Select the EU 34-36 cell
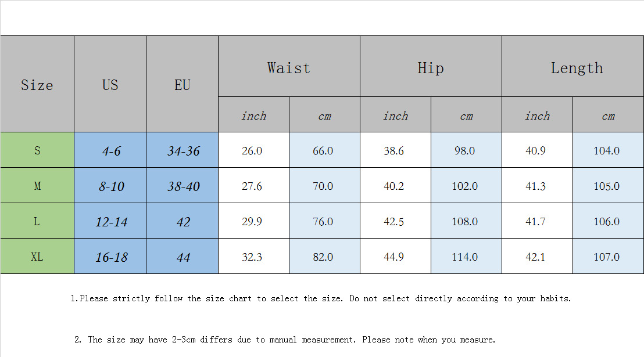This screenshot has height=357, width=644. click(x=183, y=151)
